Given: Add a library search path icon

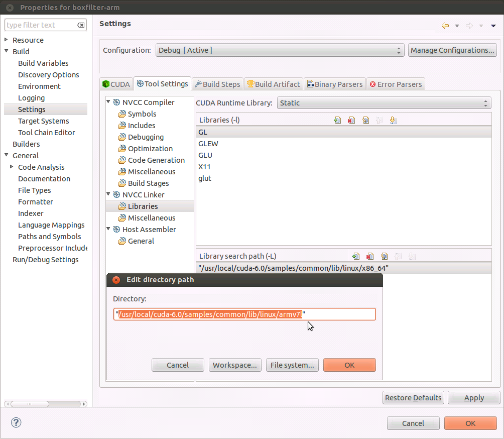Looking at the screenshot, I should point(356,256).
